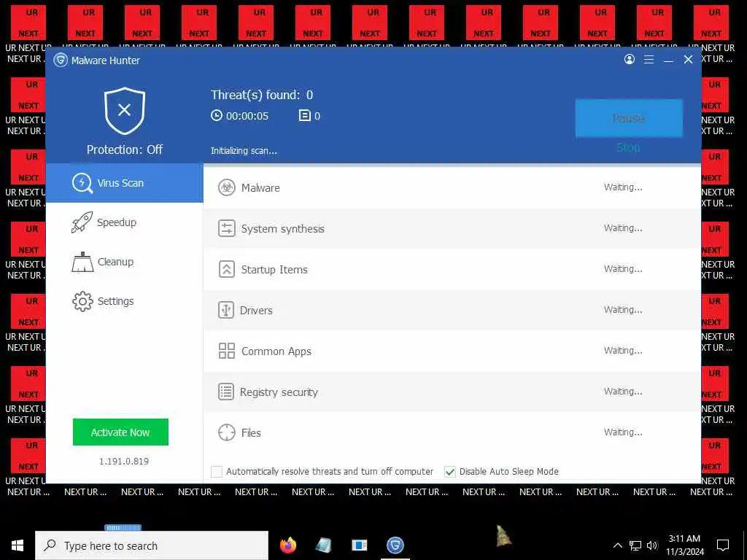The image size is (747, 560).
Task: Click the Common Apps row label
Action: (276, 351)
